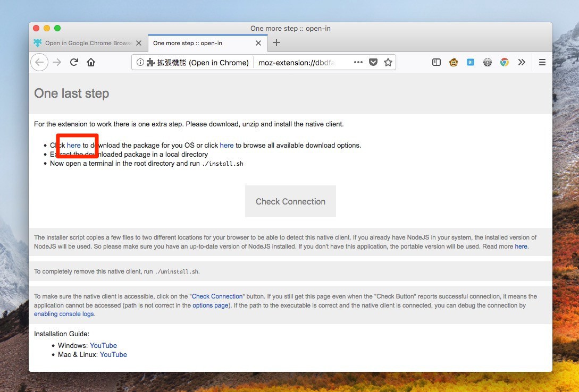Screen dimensions: 579x392
Task: Click 'here' link to browse all download options
Action: tap(226, 146)
